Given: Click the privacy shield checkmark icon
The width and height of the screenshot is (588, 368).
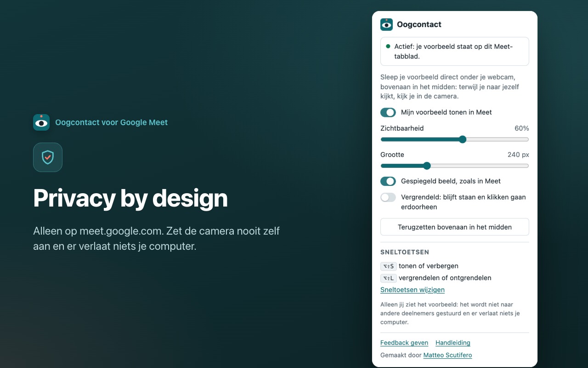Looking at the screenshot, I should [x=48, y=157].
